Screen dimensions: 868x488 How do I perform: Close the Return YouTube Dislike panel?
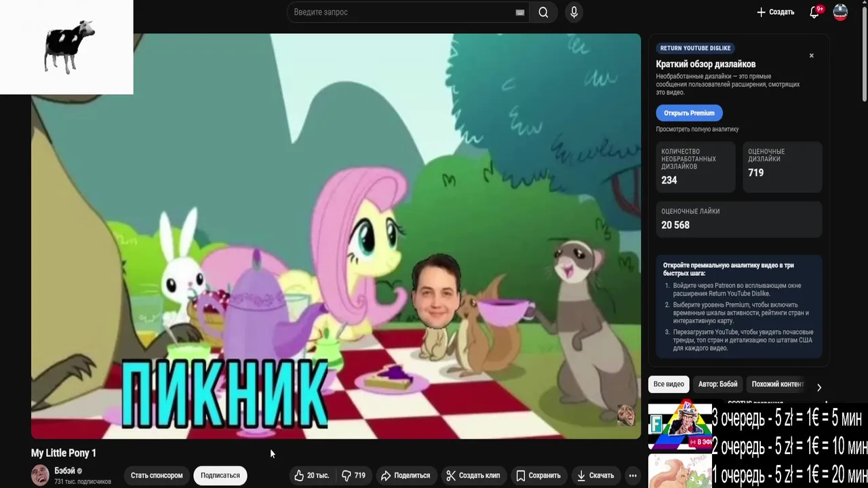tap(811, 56)
